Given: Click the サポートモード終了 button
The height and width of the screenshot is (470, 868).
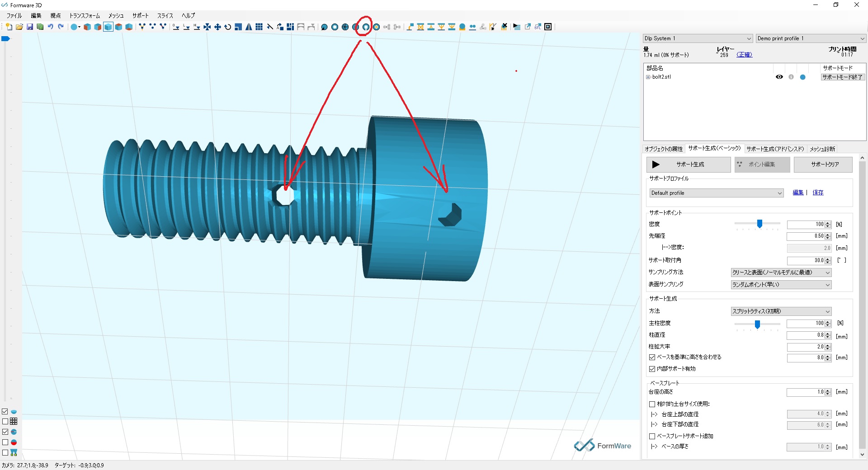Looking at the screenshot, I should [x=843, y=77].
